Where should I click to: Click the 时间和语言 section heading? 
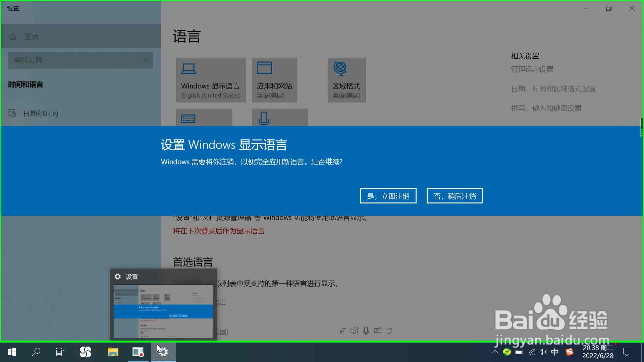(25, 84)
